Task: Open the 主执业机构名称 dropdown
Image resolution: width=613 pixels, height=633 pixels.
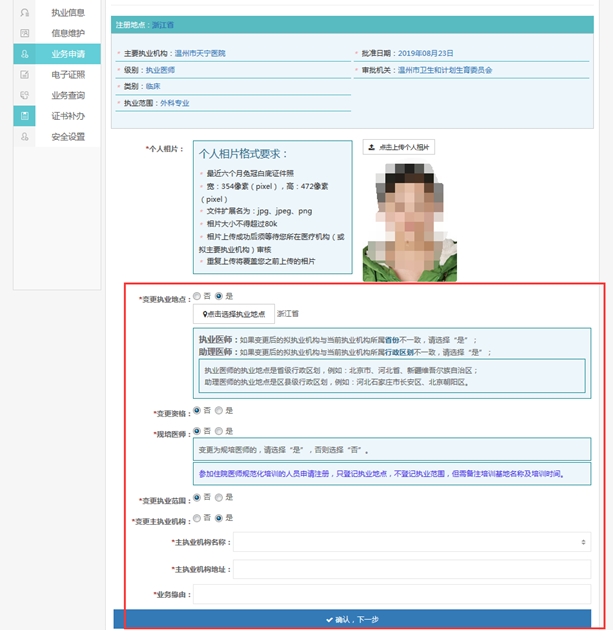Action: click(x=411, y=542)
